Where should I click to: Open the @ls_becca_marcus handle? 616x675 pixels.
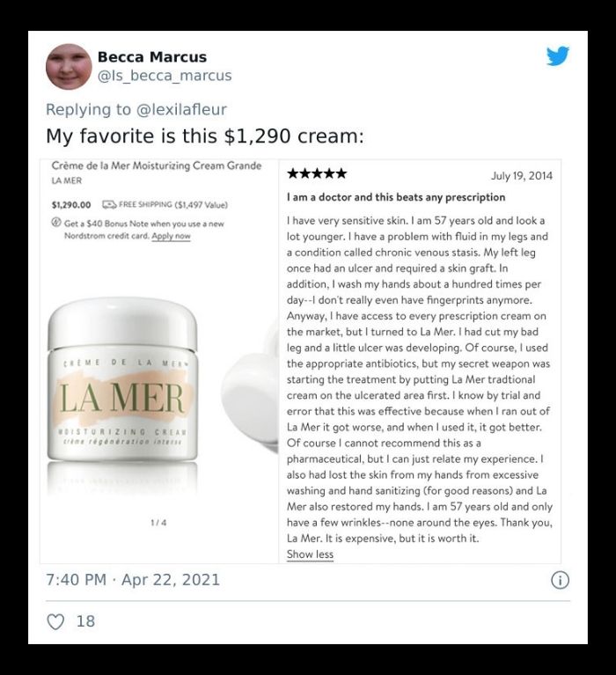tap(165, 76)
